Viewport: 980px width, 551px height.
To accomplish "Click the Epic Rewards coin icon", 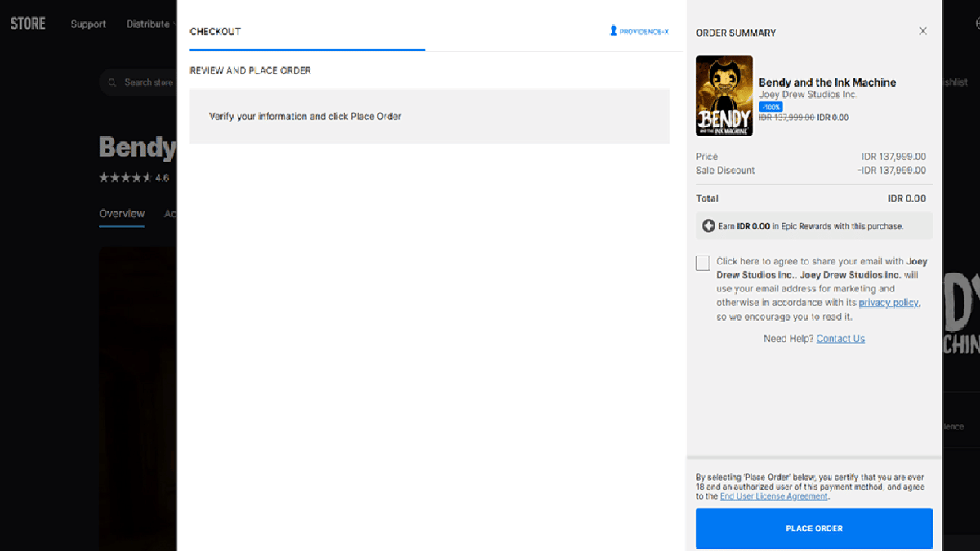I will point(707,224).
